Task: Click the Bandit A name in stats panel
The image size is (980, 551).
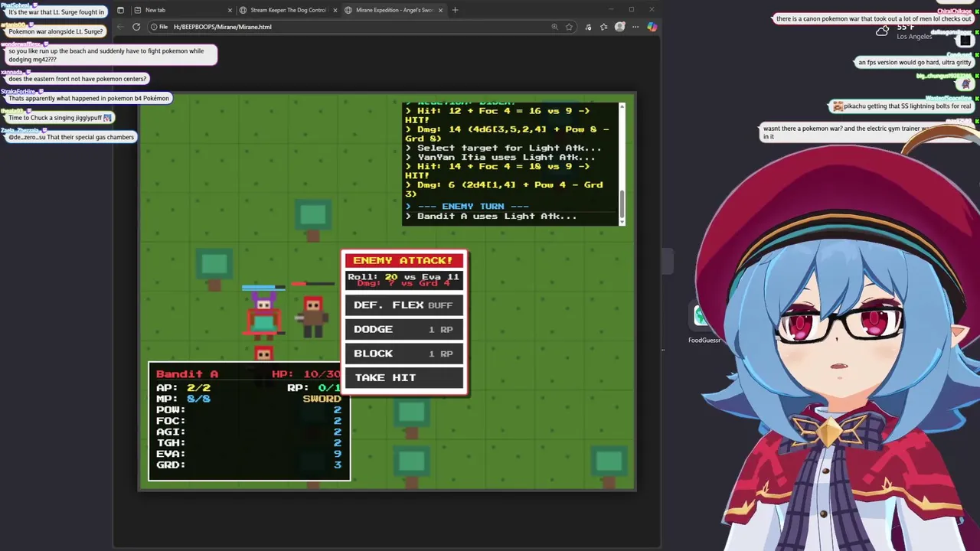Action: pos(187,373)
